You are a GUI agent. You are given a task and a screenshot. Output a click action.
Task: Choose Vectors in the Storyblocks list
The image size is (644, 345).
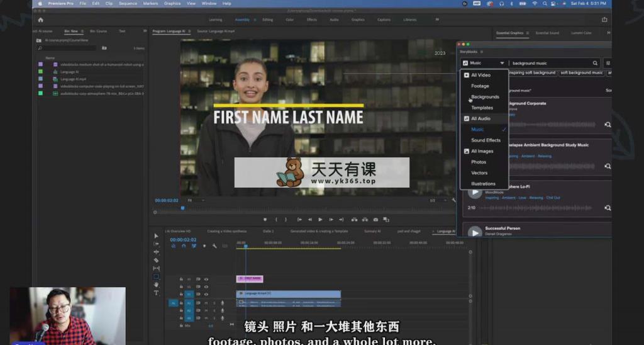click(x=479, y=172)
